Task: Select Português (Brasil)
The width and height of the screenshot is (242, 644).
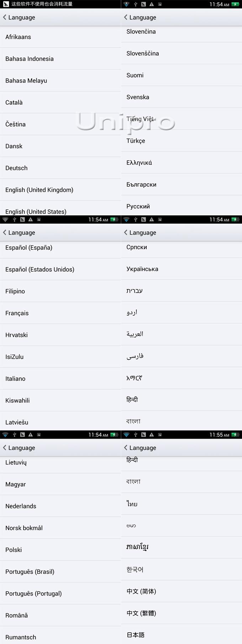Action: pos(60,572)
